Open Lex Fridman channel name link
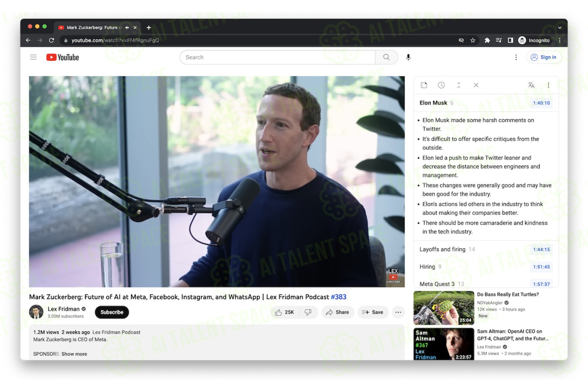Image resolution: width=588 pixels, height=392 pixels. point(64,309)
